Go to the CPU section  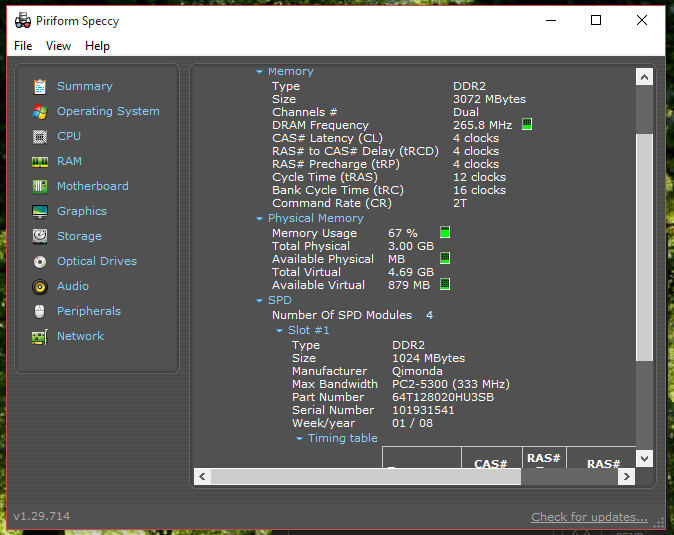[x=69, y=136]
